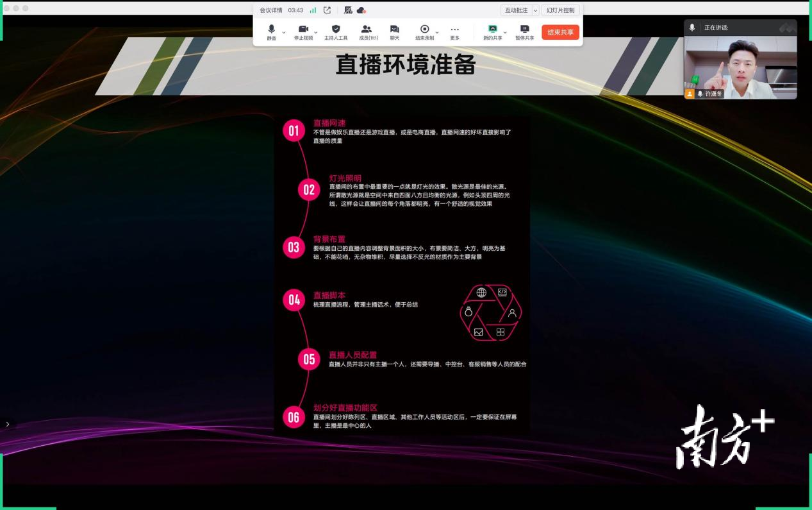Click the 幻灯片控制 button
The height and width of the screenshot is (510, 812).
point(560,10)
